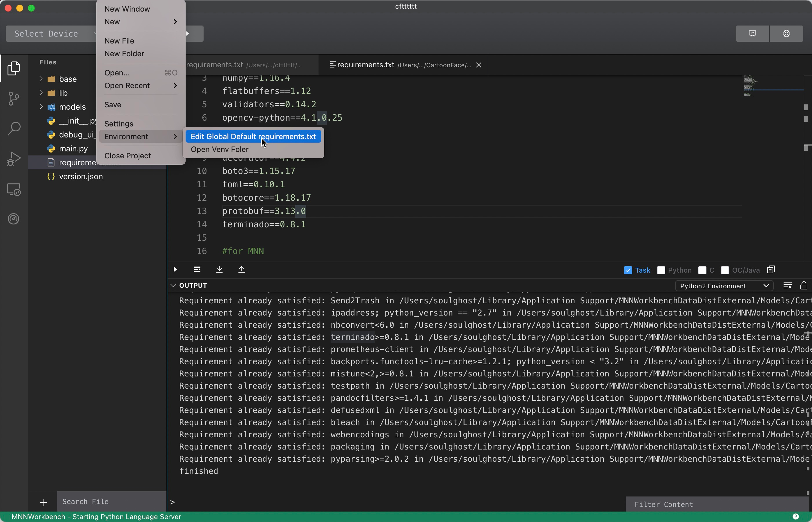The width and height of the screenshot is (812, 522).
Task: Open the source control sidebar icon
Action: (x=14, y=98)
